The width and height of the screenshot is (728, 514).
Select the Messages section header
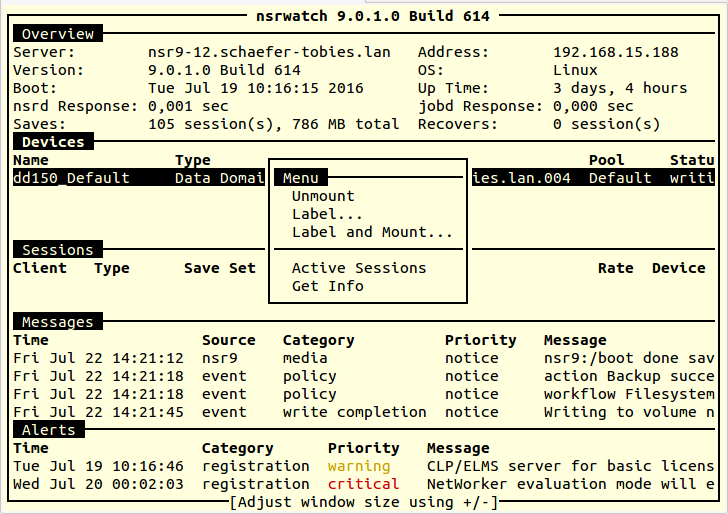tap(58, 322)
